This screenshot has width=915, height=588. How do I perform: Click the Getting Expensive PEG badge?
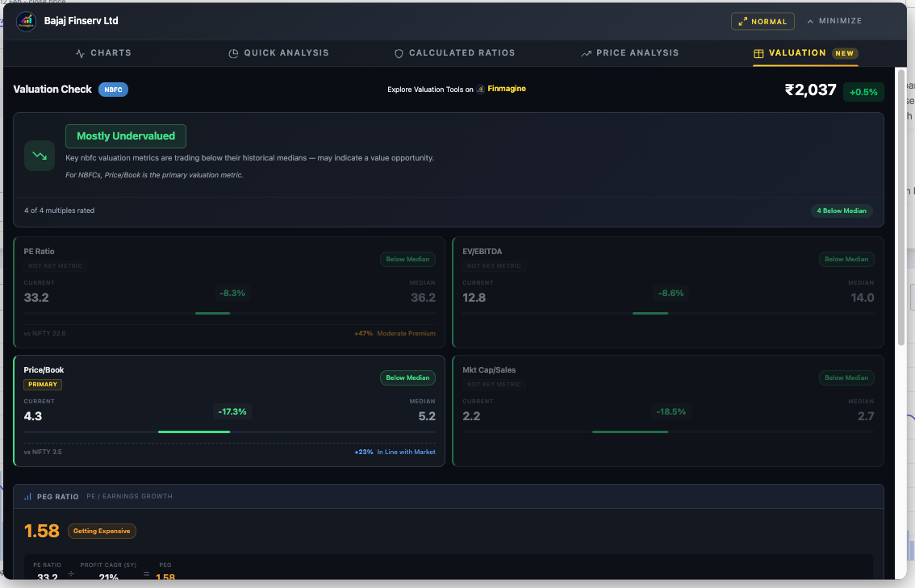pos(102,531)
